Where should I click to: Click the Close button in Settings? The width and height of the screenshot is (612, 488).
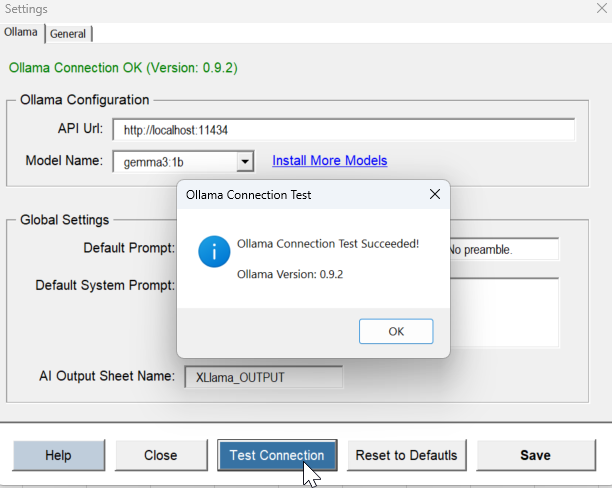pos(160,455)
